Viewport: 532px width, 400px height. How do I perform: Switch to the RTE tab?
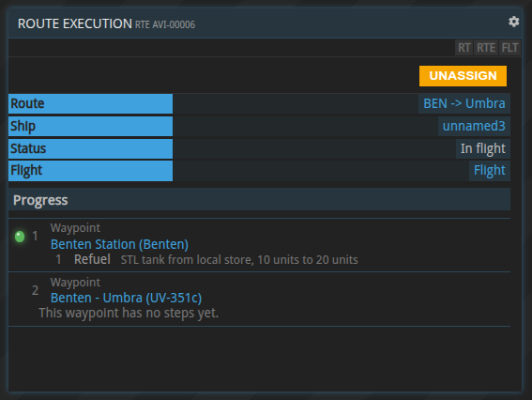(486, 48)
